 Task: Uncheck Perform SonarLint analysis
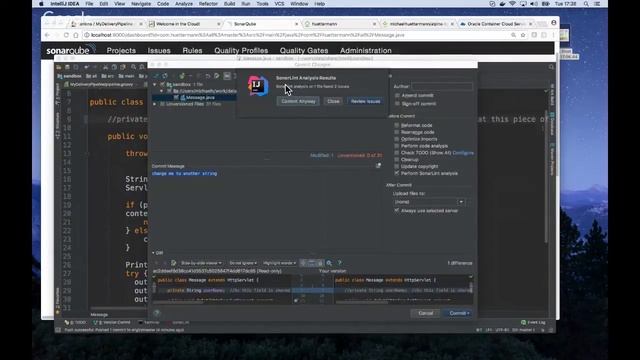397,173
